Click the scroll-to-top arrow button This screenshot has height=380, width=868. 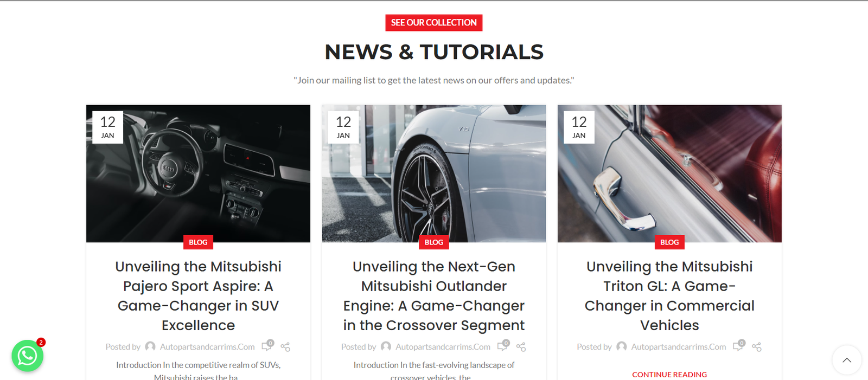pyautogui.click(x=846, y=360)
